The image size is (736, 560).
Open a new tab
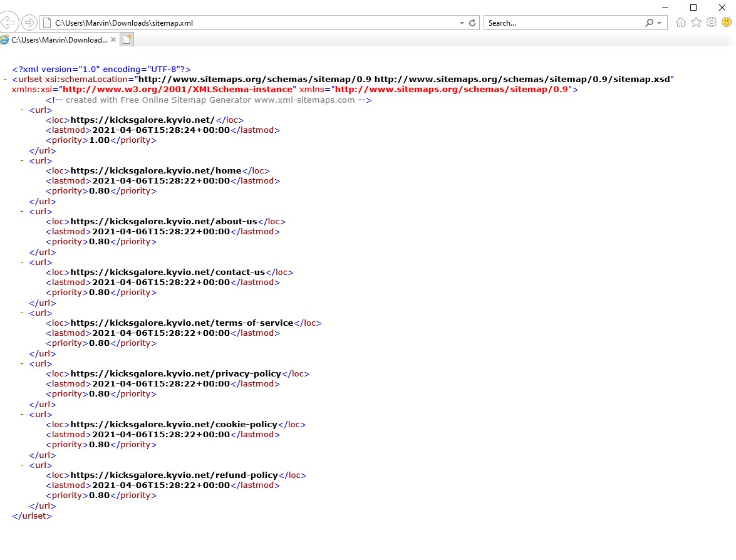coord(127,39)
